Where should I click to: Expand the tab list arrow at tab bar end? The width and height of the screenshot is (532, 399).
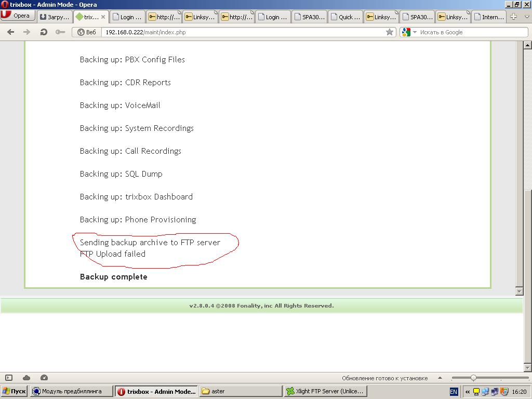click(527, 16)
